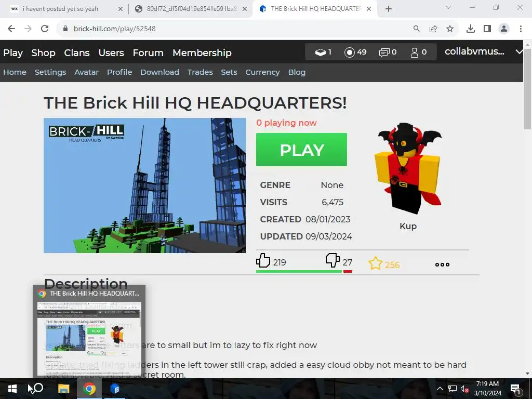Like the game with thumbs up icon
The height and width of the screenshot is (399, 532).
(x=263, y=261)
